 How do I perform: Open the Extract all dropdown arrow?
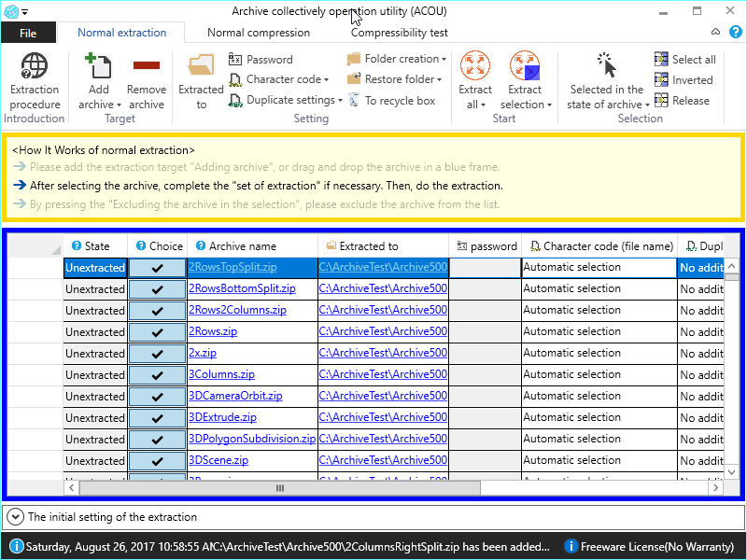click(483, 105)
